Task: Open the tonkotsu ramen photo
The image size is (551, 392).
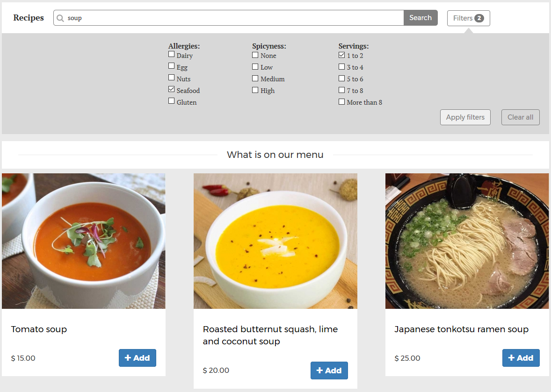Action: [x=467, y=241]
